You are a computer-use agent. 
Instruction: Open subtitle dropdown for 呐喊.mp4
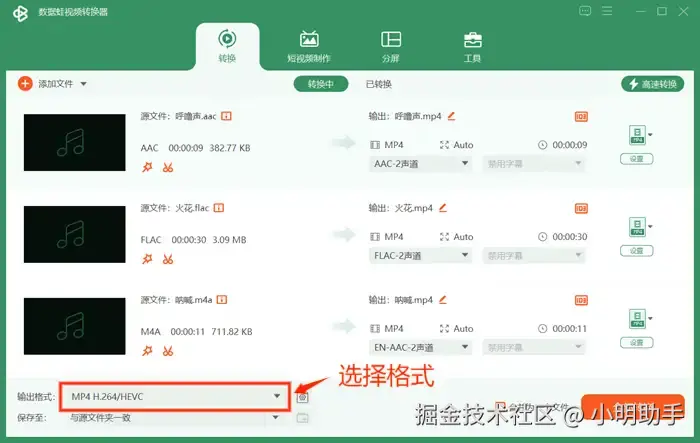pos(534,347)
